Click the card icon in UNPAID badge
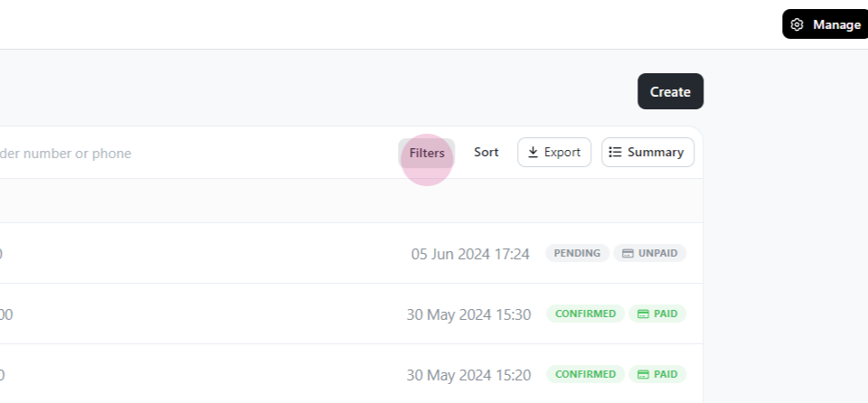Screen dimensions: 868x403 click(627, 254)
